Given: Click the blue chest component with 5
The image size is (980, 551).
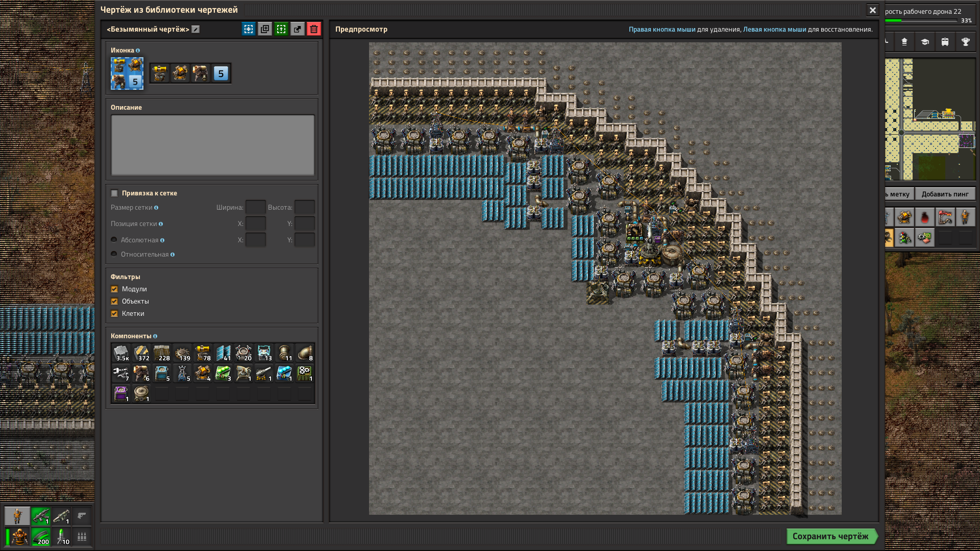Looking at the screenshot, I should pyautogui.click(x=162, y=373).
